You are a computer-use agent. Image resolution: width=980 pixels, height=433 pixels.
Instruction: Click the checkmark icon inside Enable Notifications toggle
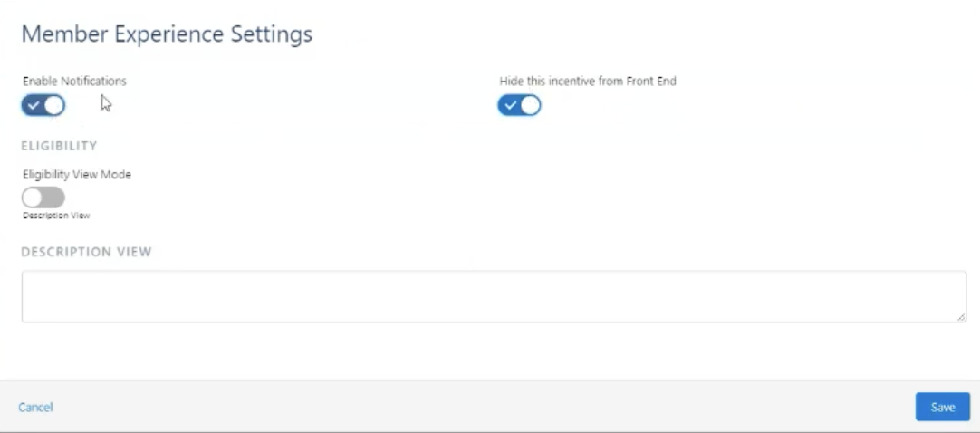pos(34,106)
